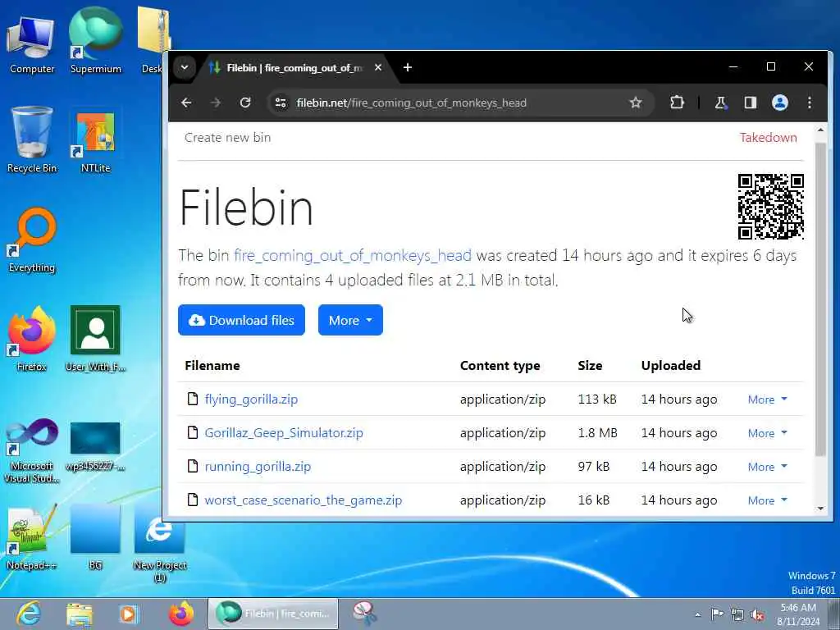This screenshot has height=630, width=840.
Task: Show hidden tray icons arrow
Action: click(x=697, y=614)
